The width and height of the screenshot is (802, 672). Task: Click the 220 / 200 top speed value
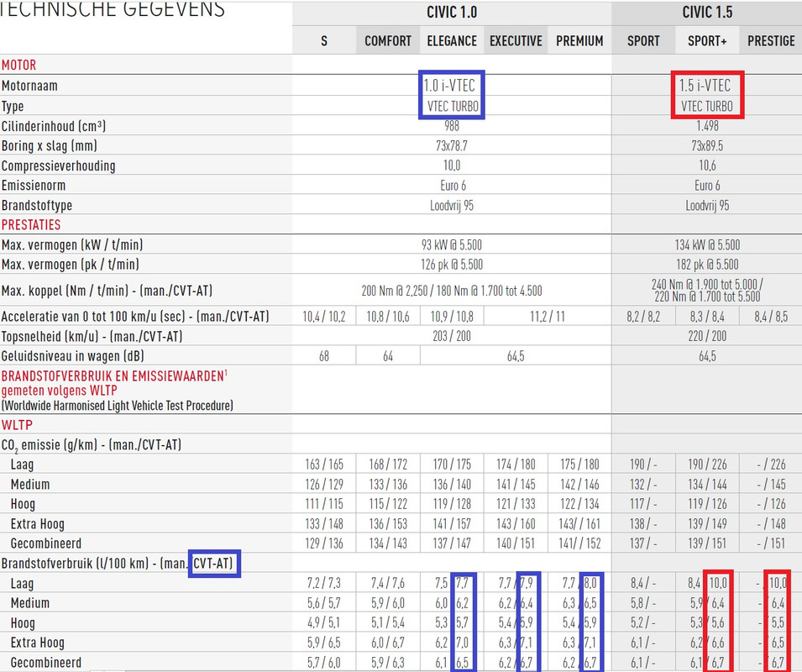(707, 336)
